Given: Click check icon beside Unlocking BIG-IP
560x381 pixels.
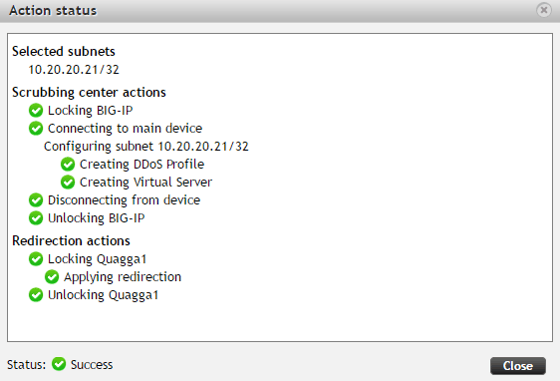Looking at the screenshot, I should point(36,218).
